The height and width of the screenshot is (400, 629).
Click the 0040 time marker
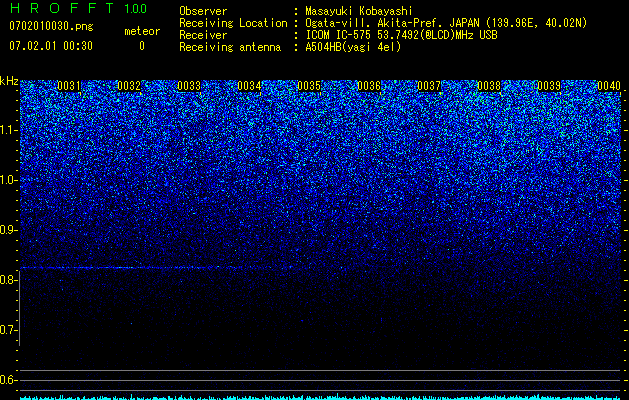pos(609,86)
